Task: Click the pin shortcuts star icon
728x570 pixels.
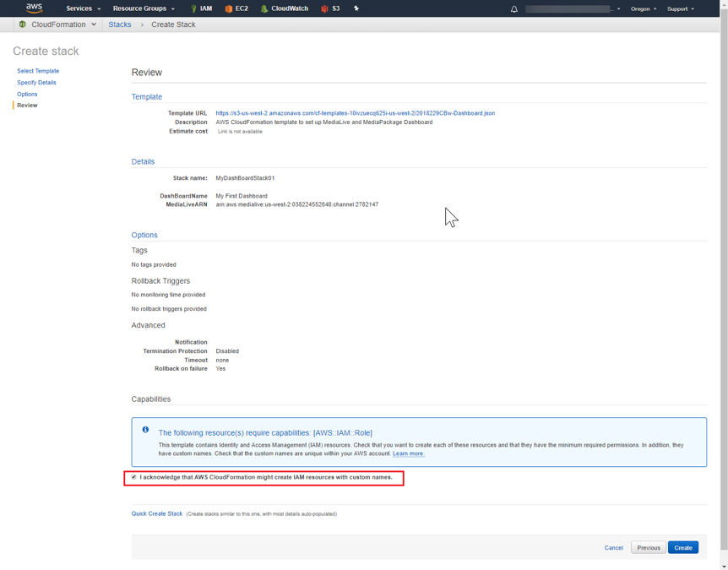Action: coord(356,8)
